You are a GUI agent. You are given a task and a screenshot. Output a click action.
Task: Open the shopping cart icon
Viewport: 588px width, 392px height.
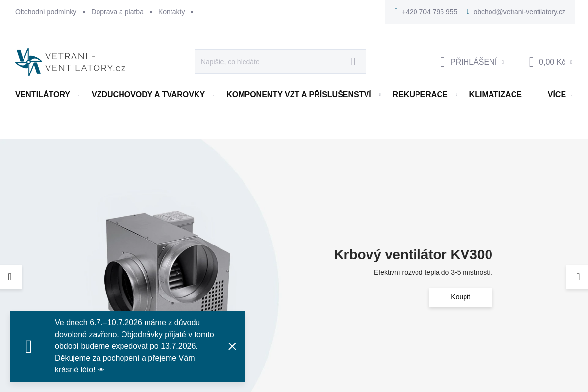coord(531,62)
